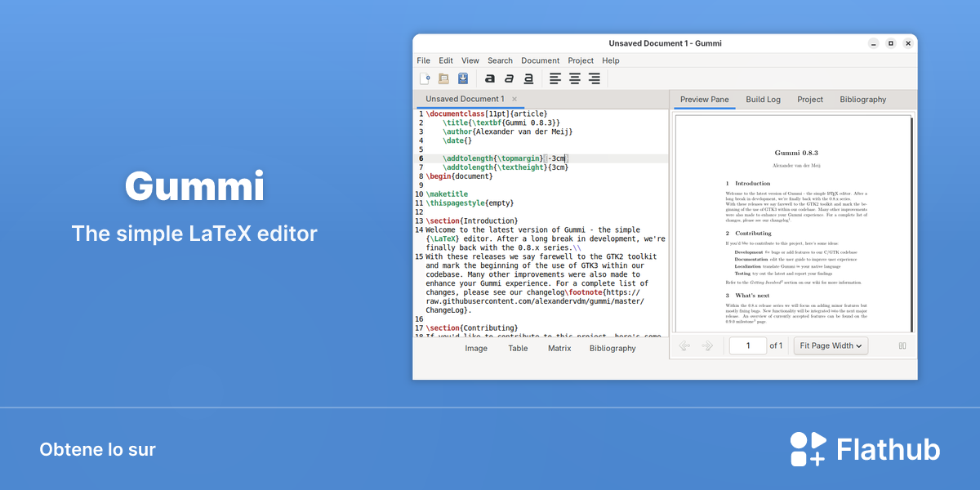
Task: Open the Help menu
Action: click(611, 60)
